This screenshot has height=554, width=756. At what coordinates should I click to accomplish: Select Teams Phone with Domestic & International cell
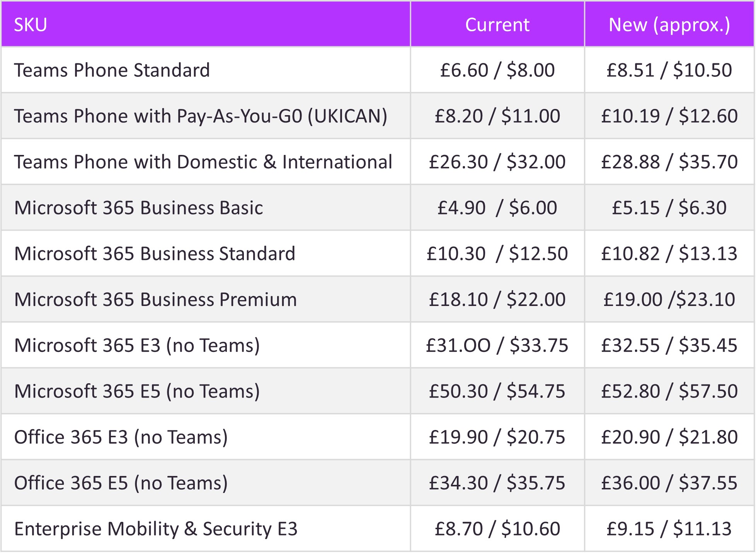pyautogui.click(x=206, y=162)
